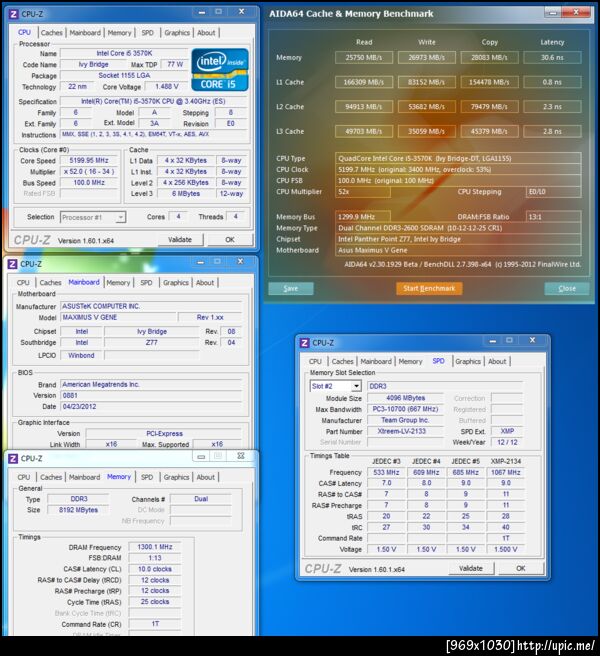Open Caches tab in top CPU-Z window

tap(52, 33)
